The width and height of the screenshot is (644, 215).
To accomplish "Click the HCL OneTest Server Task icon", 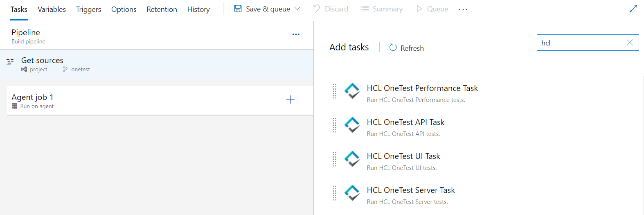I will [352, 193].
